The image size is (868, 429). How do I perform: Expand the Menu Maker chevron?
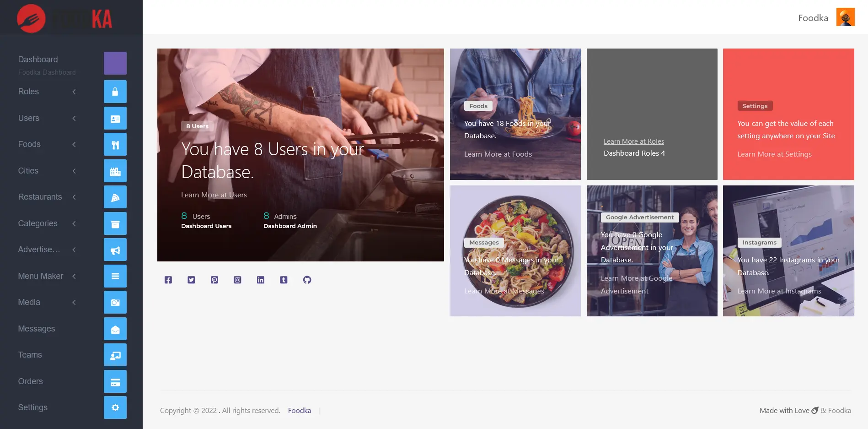74,276
